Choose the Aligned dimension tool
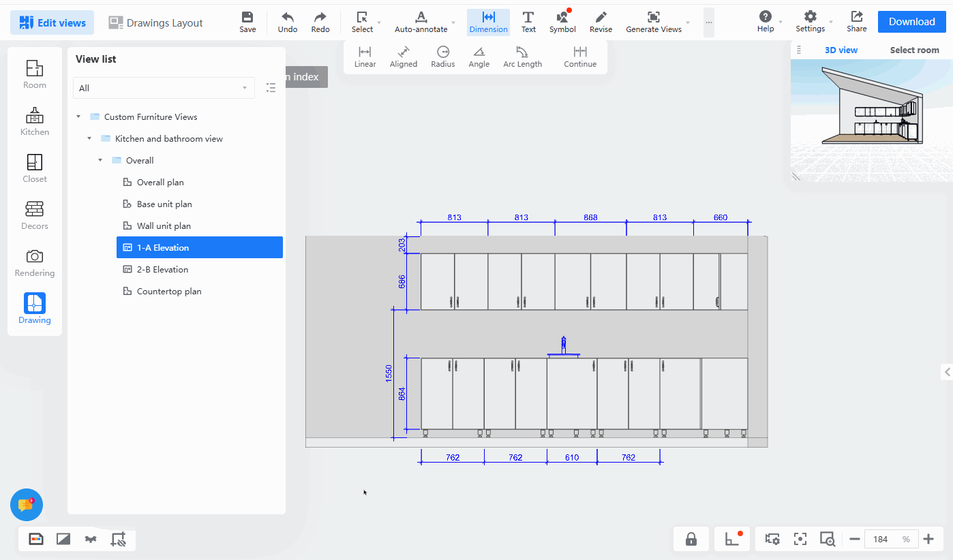 [404, 57]
